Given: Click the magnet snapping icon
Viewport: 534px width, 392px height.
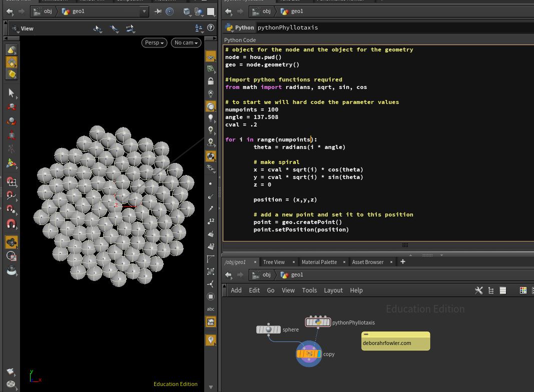Looking at the screenshot, I should coord(11,223).
